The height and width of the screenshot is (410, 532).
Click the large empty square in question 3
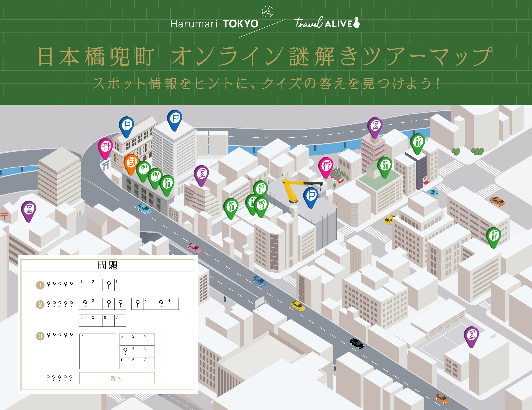tap(97, 351)
